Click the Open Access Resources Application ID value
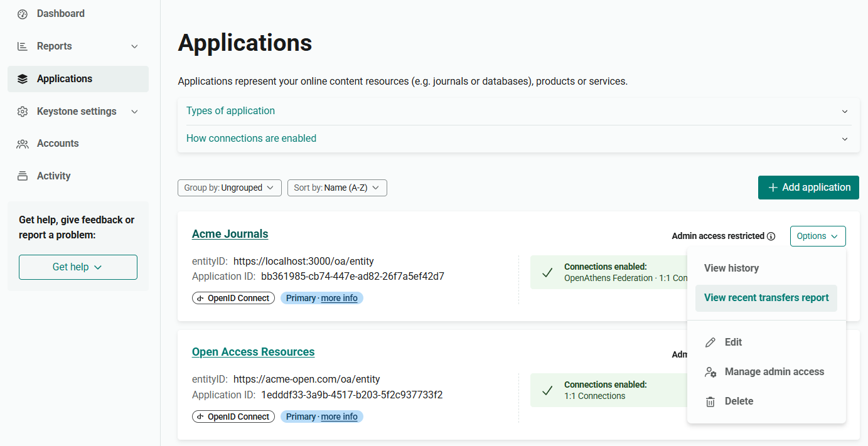 (351, 395)
